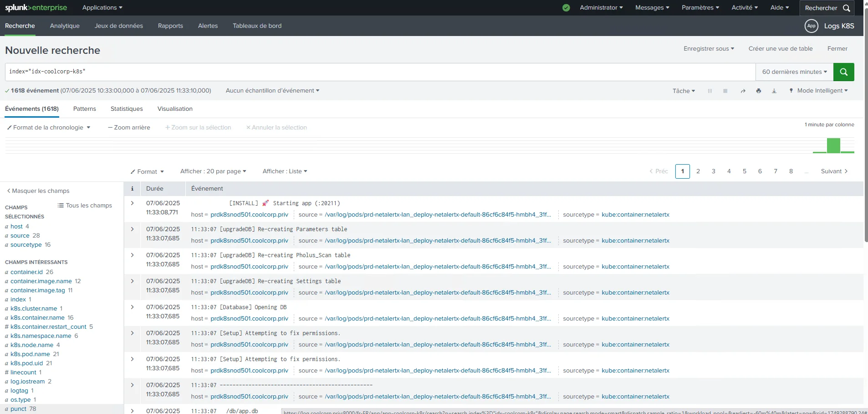The width and height of the screenshot is (868, 414).
Task: Click Tous les champs button
Action: 85,206
